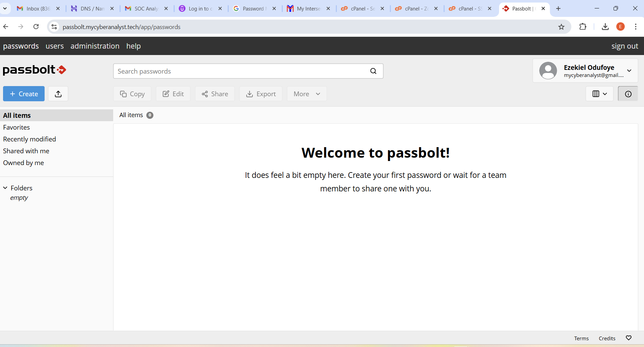Collapse the Folders tree section
The width and height of the screenshot is (644, 347).
[x=5, y=188]
